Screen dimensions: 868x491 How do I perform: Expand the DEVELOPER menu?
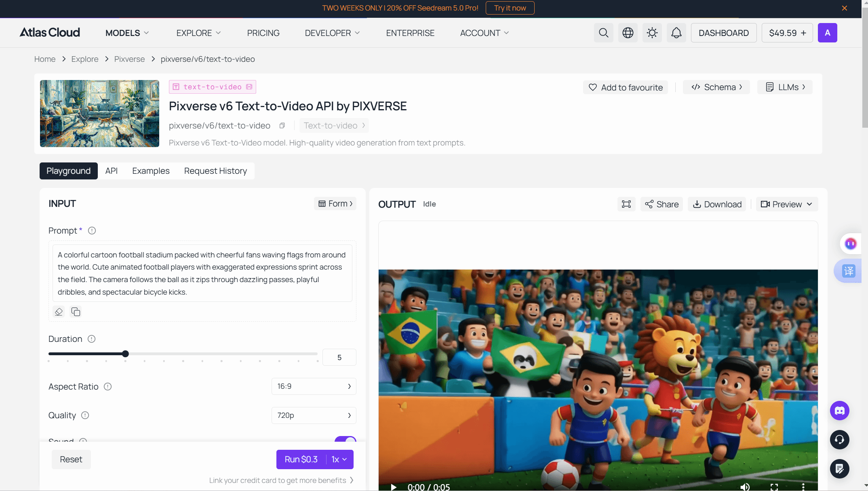[332, 33]
